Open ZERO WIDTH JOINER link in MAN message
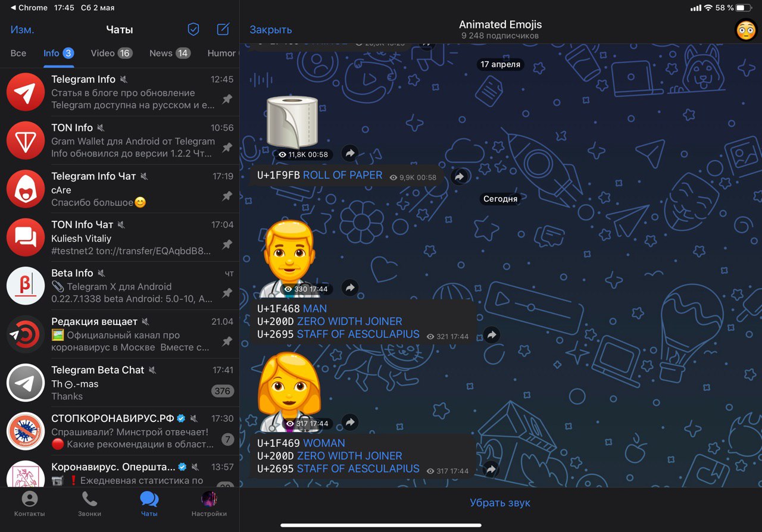The height and width of the screenshot is (532, 762). (x=349, y=321)
